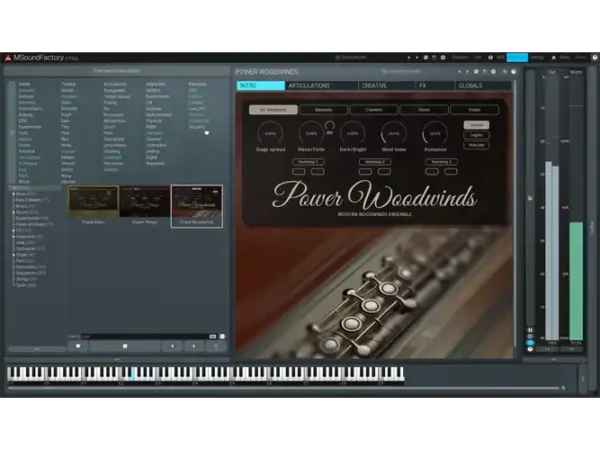Viewport: 600px width, 450px height.
Task: Click the help icon in Power Woodwinds header
Action: click(x=514, y=72)
